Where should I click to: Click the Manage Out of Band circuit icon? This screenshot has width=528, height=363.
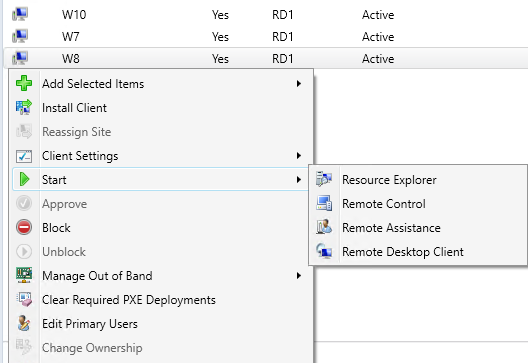[24, 275]
